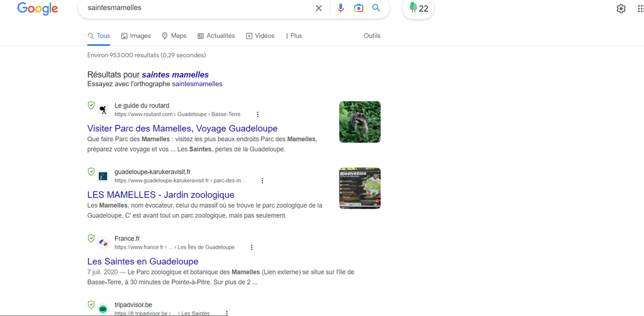Click the blue magnifier search button

pyautogui.click(x=376, y=8)
